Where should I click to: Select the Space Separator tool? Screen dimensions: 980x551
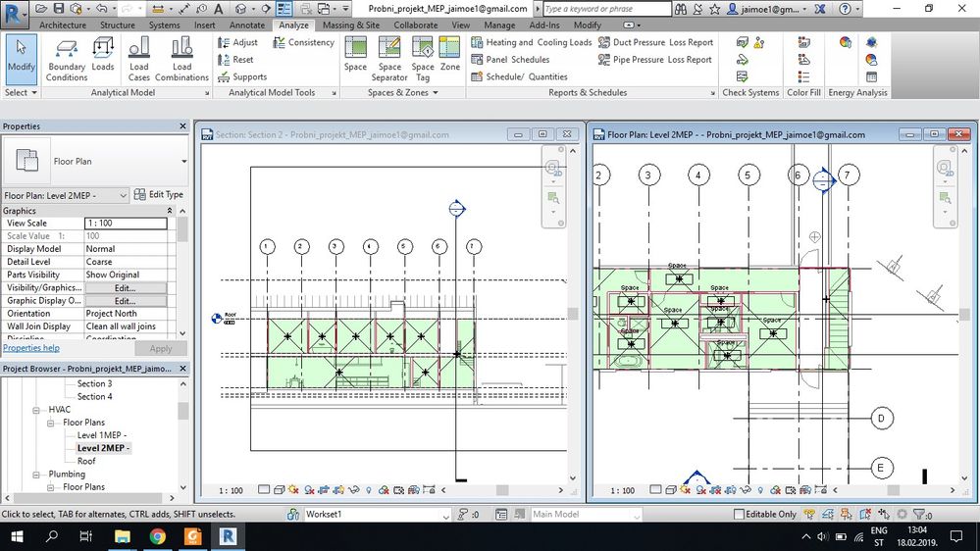[389, 60]
